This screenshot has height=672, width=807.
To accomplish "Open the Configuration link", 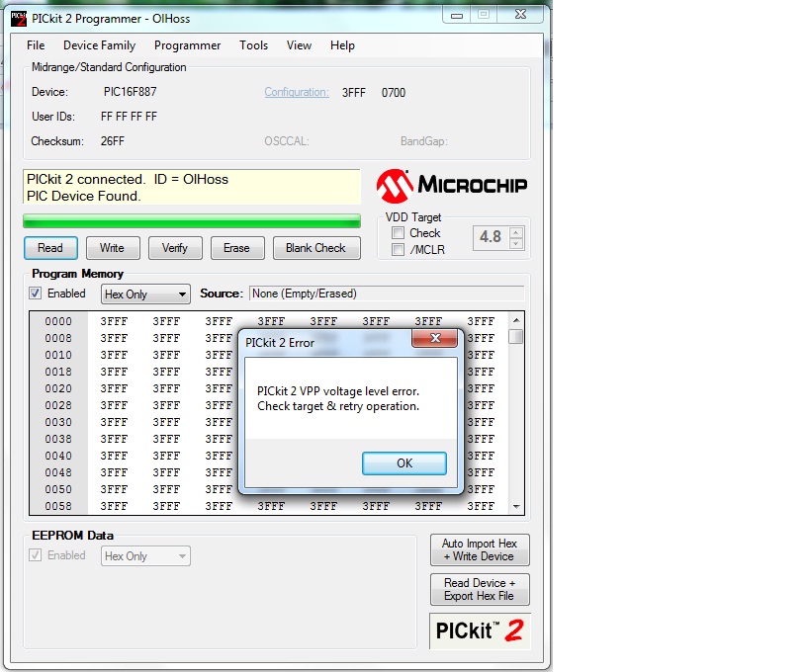I will 297,92.
